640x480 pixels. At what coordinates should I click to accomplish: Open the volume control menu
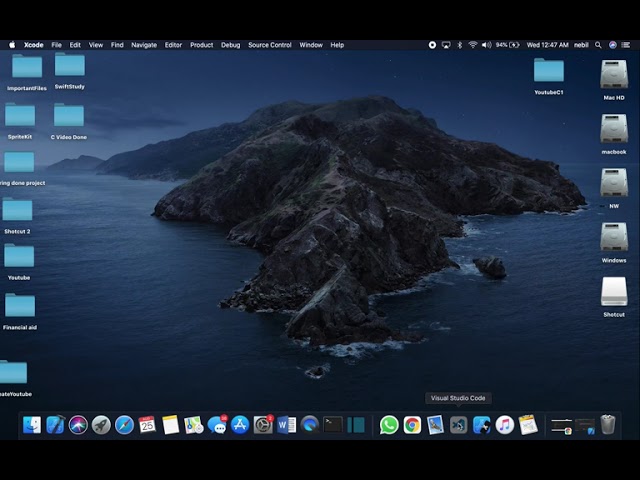tap(487, 45)
